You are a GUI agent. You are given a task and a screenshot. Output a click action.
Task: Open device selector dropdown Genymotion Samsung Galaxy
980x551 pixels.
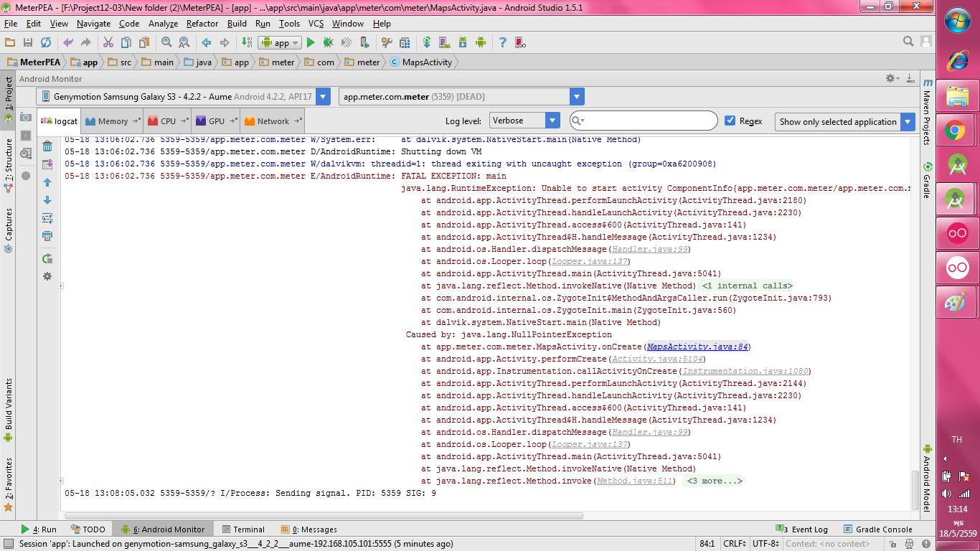pos(184,96)
